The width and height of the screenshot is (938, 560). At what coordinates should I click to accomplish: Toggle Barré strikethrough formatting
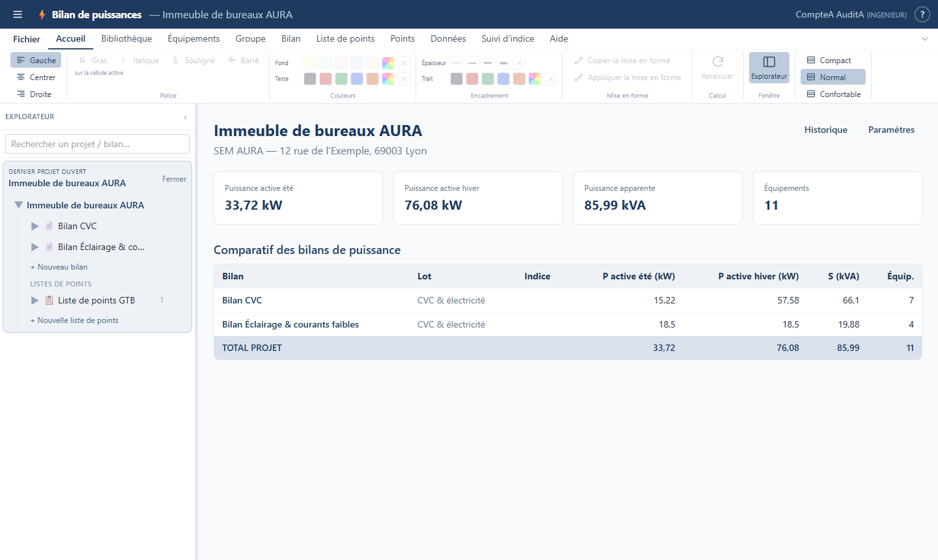244,60
